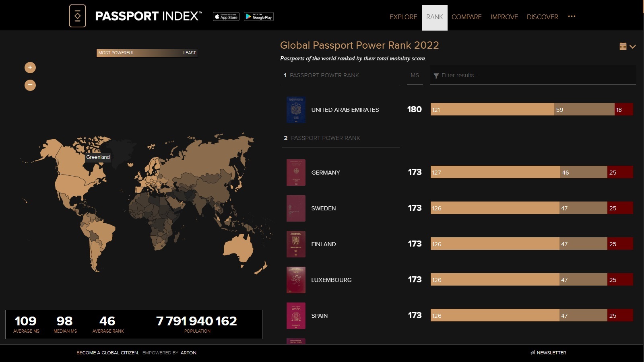Open the three-dots more menu
This screenshot has height=362, width=644.
click(572, 16)
